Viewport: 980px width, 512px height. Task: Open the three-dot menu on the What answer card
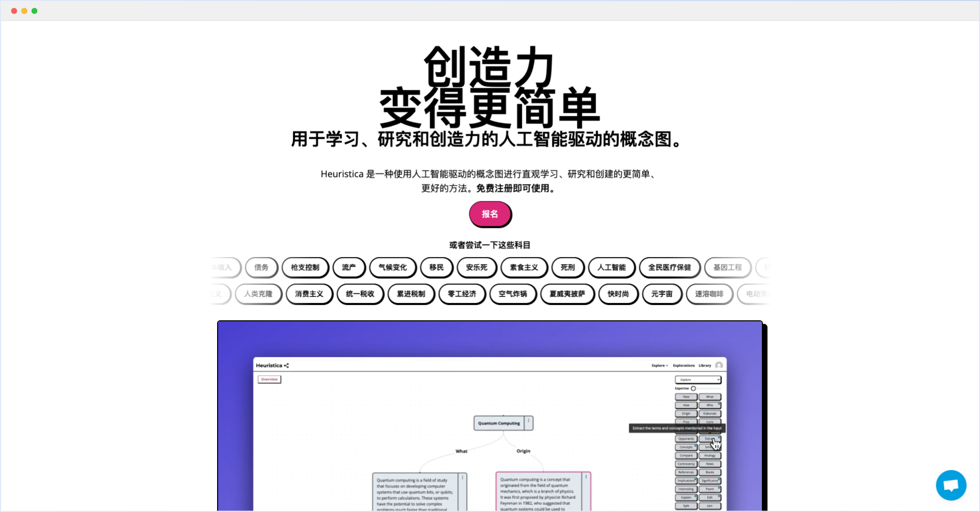[x=463, y=478]
